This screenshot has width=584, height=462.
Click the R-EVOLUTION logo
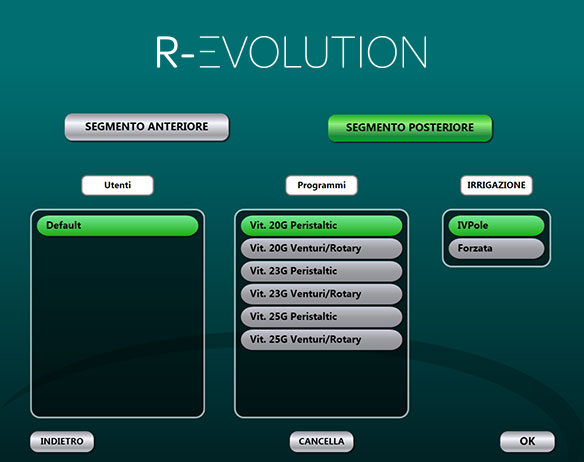tap(292, 52)
